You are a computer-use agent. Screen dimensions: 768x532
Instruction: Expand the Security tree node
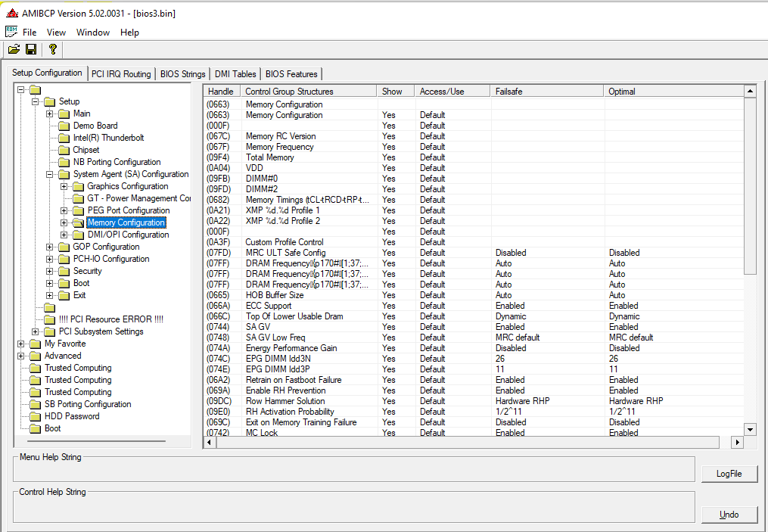coord(49,272)
